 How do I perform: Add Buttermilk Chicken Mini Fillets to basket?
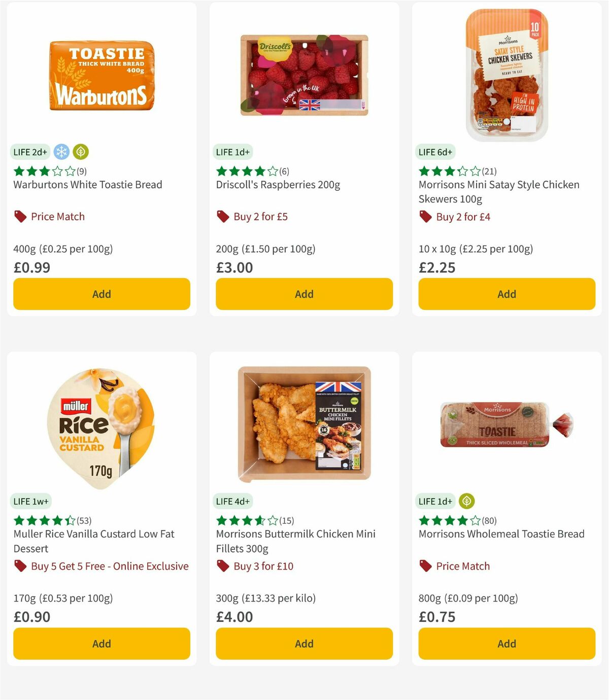[x=303, y=644]
